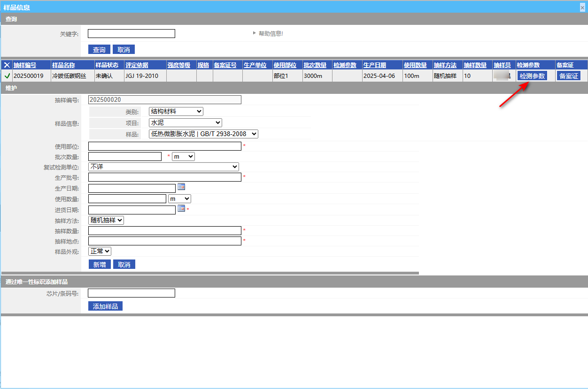This screenshot has width=588, height=389.
Task: Close the 样品信息 dialog
Action: click(x=582, y=7)
